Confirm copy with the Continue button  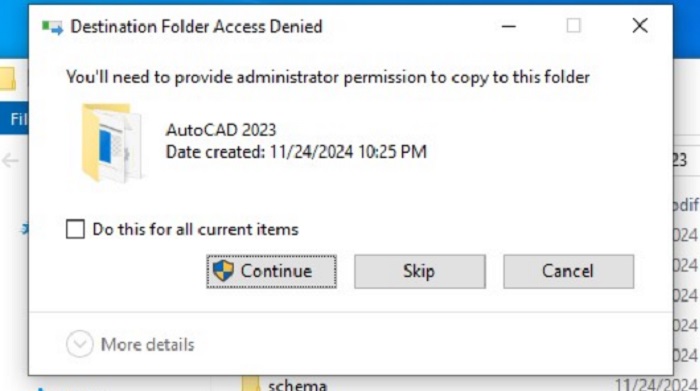tap(271, 271)
